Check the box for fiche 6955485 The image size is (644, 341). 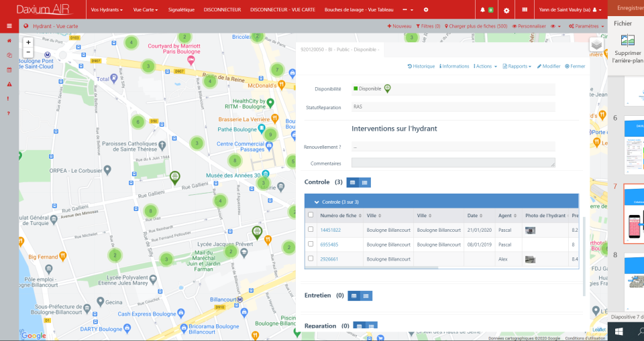coord(311,244)
